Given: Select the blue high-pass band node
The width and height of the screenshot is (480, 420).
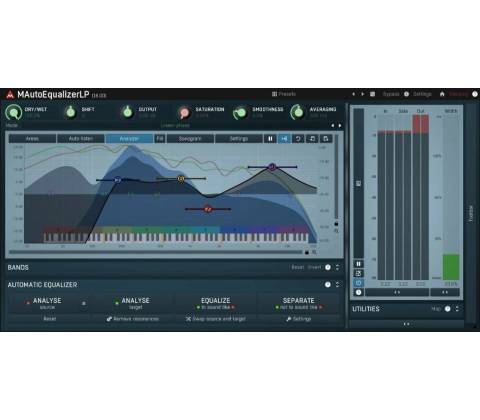Looking at the screenshot, I should pos(117,180).
